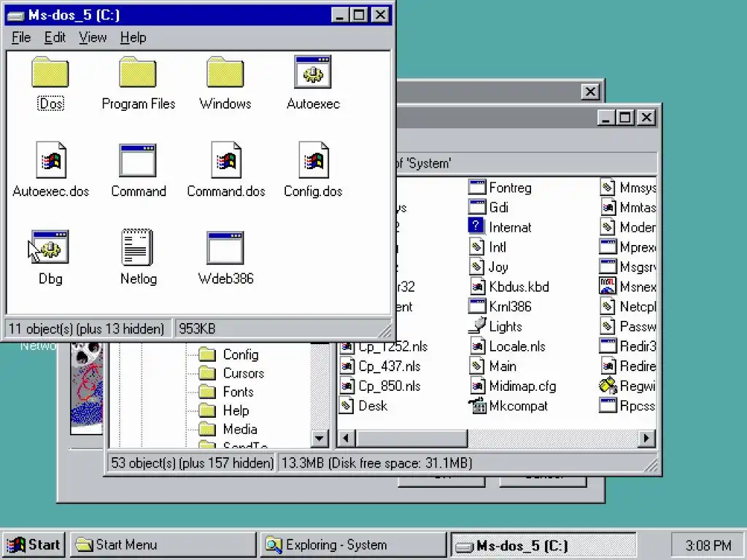Select the Help folder in Explorer tree
This screenshot has height=560, width=747.
(x=223, y=411)
